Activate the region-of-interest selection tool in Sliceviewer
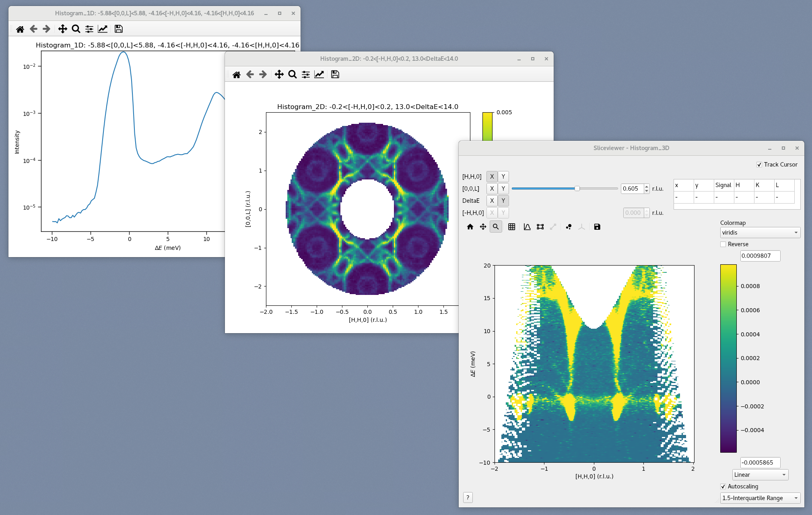Viewport: 812px width, 515px height. pos(541,227)
